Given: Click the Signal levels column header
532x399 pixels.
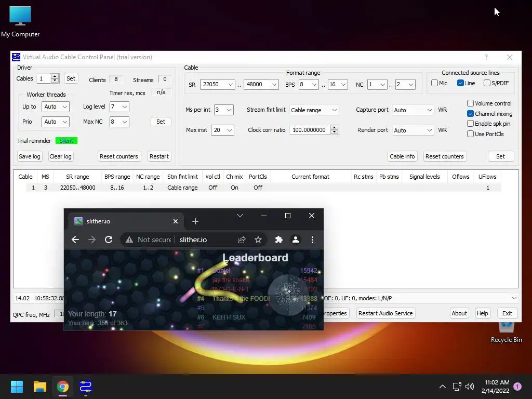Looking at the screenshot, I should (x=424, y=177).
